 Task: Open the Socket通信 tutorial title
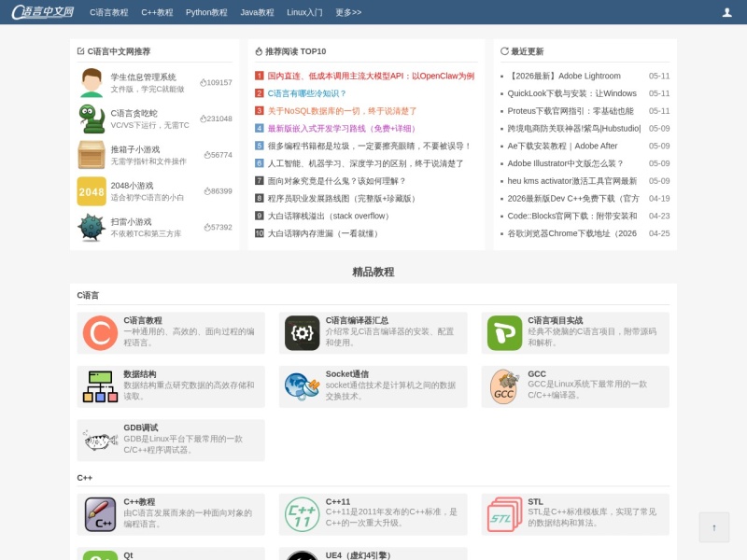[x=346, y=374]
